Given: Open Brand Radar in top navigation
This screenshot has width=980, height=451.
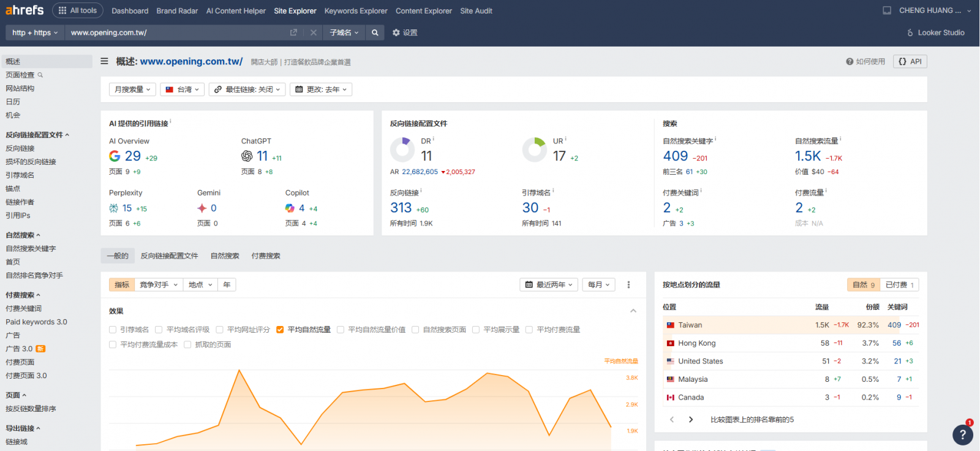Looking at the screenshot, I should (x=177, y=10).
